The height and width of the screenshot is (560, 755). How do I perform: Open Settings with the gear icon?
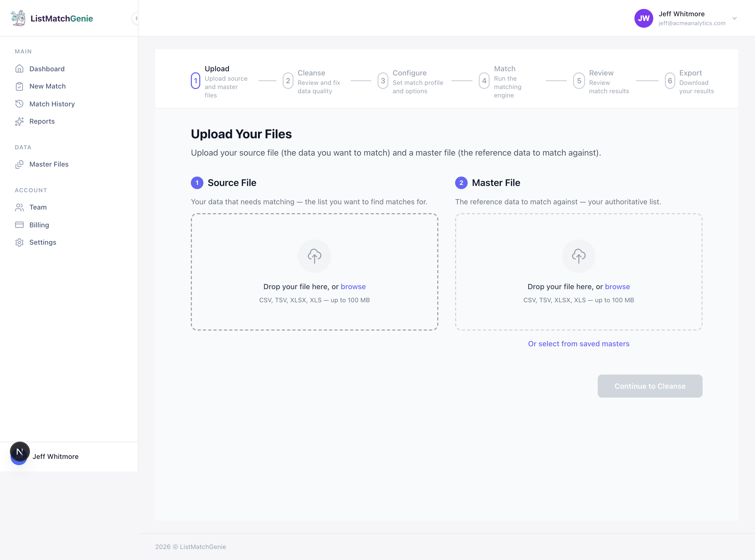(x=19, y=242)
